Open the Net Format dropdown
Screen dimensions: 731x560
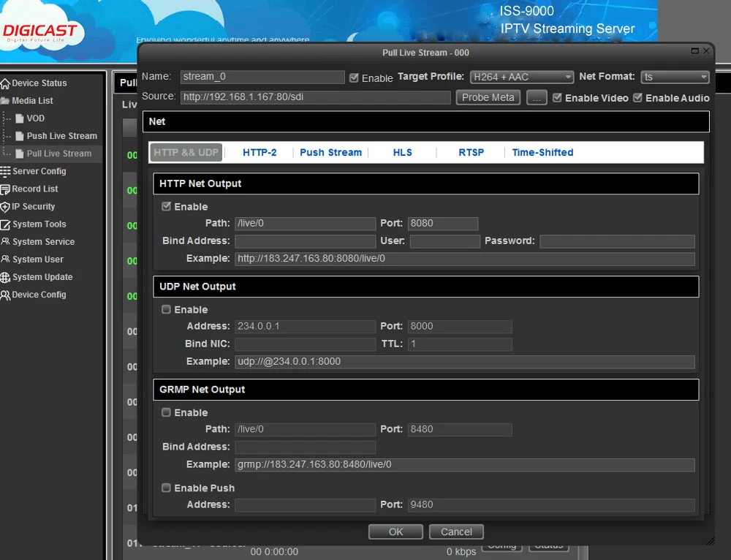(674, 77)
